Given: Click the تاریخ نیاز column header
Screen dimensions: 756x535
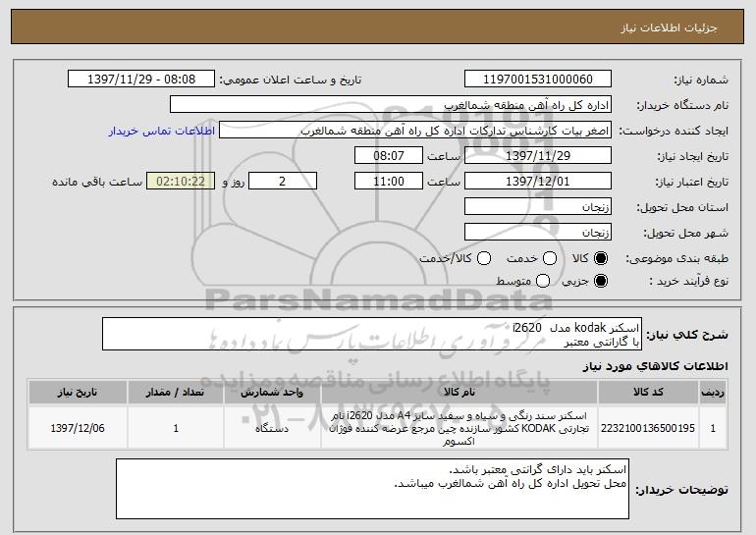Looking at the screenshot, I should (x=78, y=393).
